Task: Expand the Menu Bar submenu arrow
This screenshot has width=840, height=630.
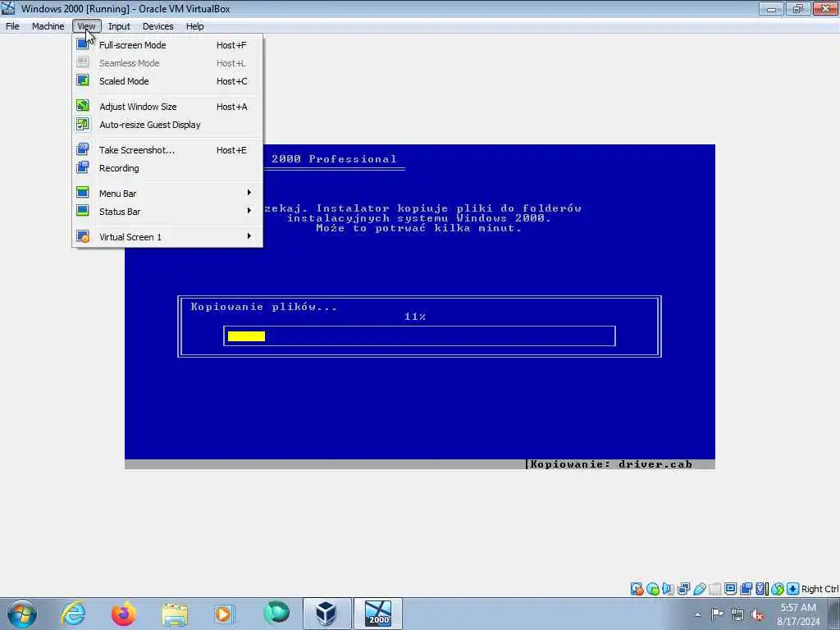Action: coord(249,192)
